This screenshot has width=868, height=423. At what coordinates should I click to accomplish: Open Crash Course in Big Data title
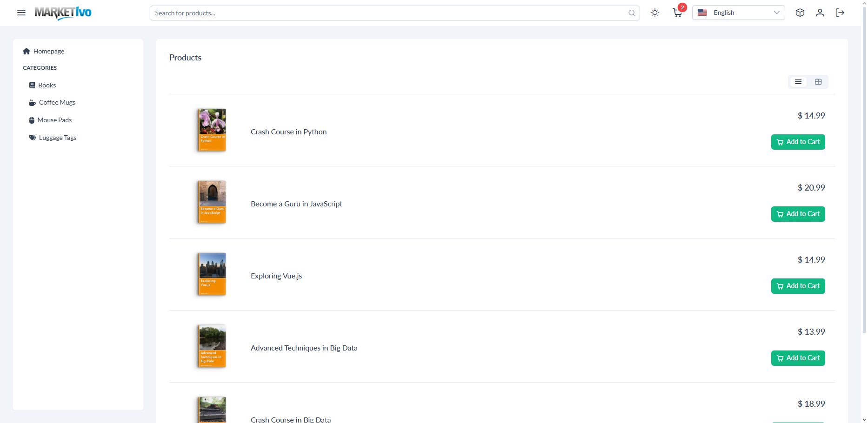(291, 419)
